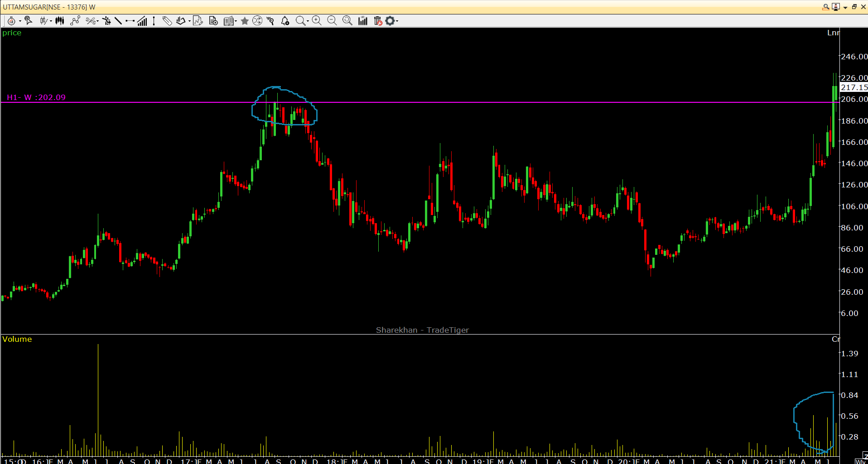
Task: Toggle the scissors crop tool
Action: [92, 21]
